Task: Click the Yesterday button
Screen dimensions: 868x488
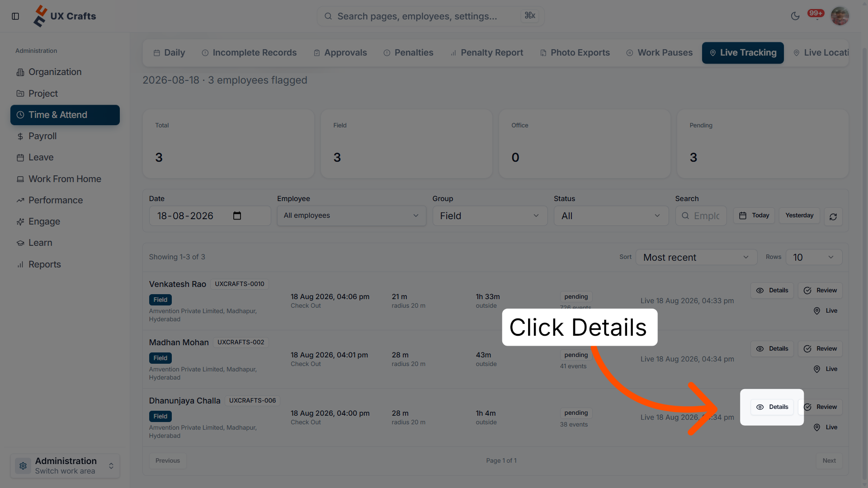Action: (799, 216)
